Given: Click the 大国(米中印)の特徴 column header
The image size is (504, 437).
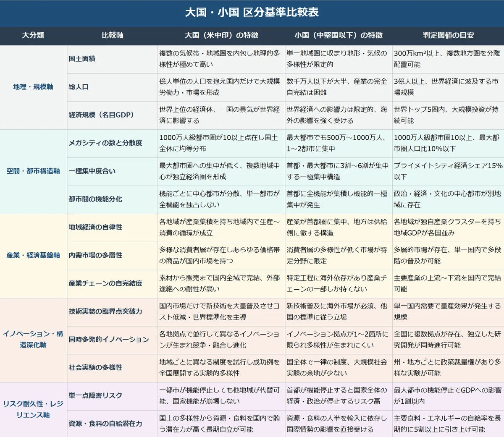Looking at the screenshot, I should click(221, 35).
